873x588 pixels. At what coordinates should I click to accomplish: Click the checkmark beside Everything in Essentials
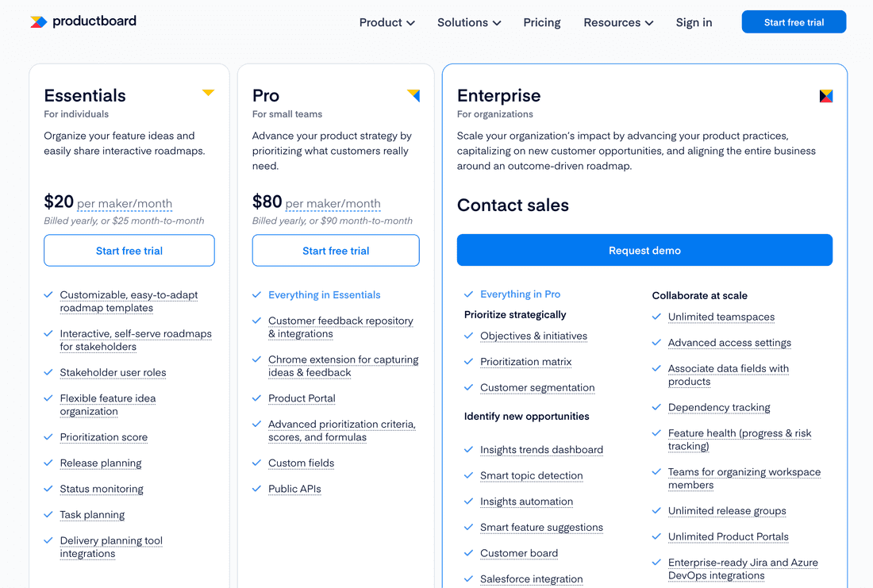[257, 294]
